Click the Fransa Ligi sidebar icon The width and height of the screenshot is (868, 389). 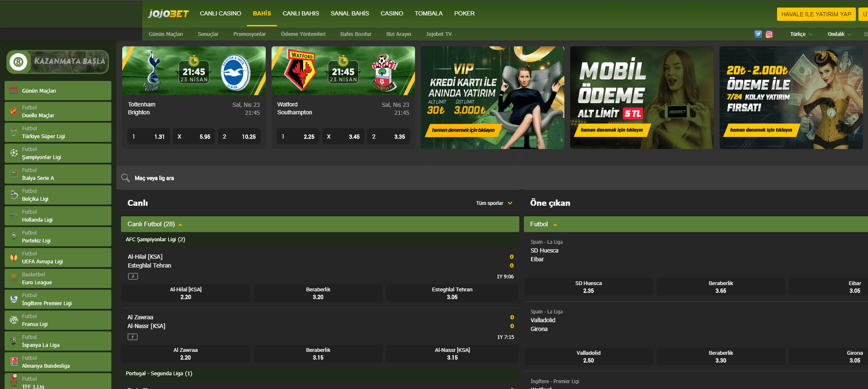[x=14, y=320]
